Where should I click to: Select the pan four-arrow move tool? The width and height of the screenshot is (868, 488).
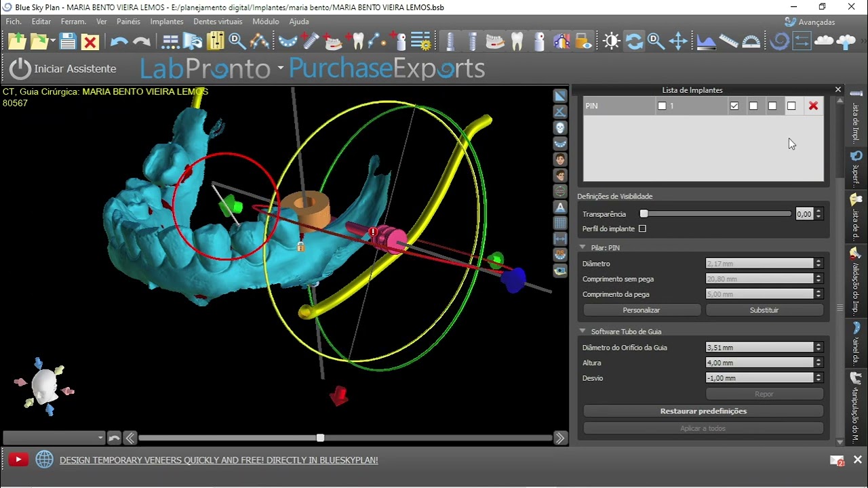(678, 42)
